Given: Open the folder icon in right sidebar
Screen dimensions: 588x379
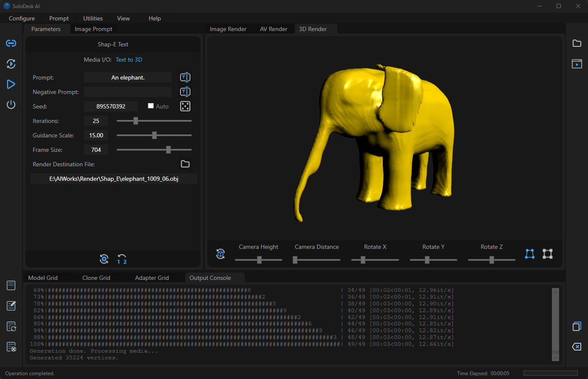Looking at the screenshot, I should pos(577,43).
